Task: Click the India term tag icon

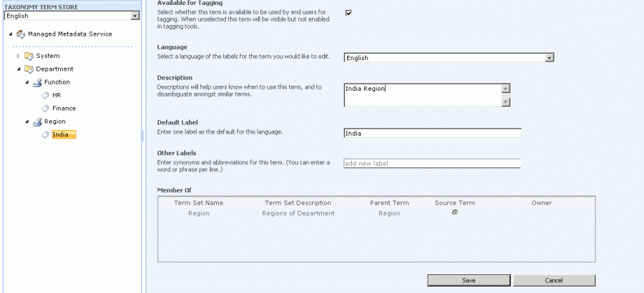Action: tap(46, 134)
